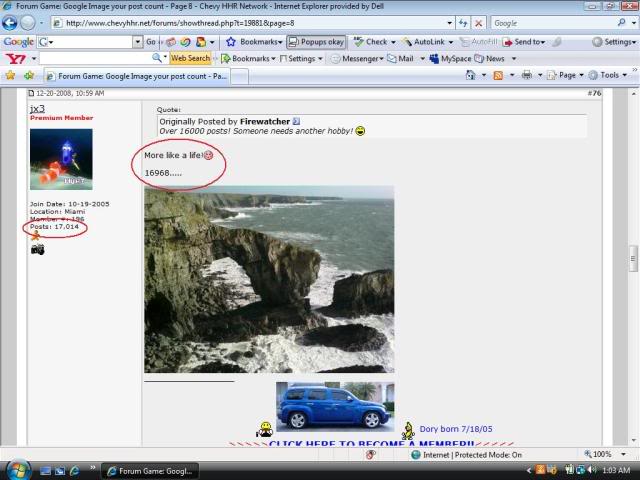Open Google toolbar Settings
Viewport: 640px width, 480px height.
(x=614, y=42)
